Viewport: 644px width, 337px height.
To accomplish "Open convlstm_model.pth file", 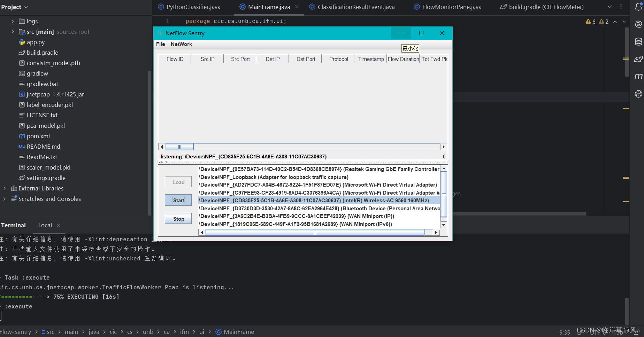I will 53,63.
